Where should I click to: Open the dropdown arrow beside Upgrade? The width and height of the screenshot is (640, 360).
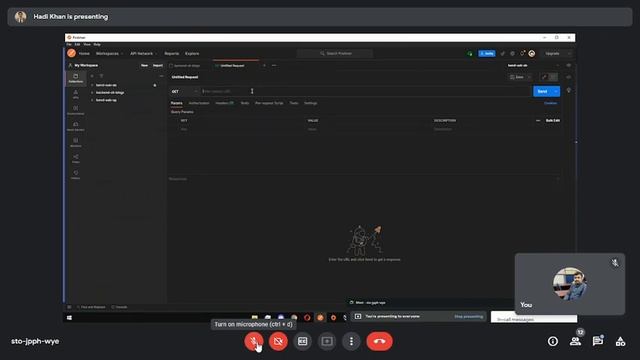click(x=569, y=53)
